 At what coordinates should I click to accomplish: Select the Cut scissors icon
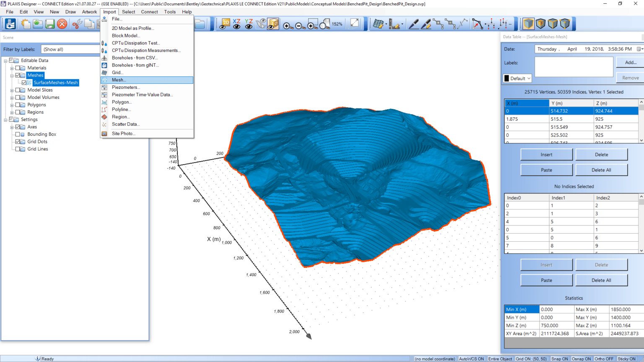tap(76, 24)
